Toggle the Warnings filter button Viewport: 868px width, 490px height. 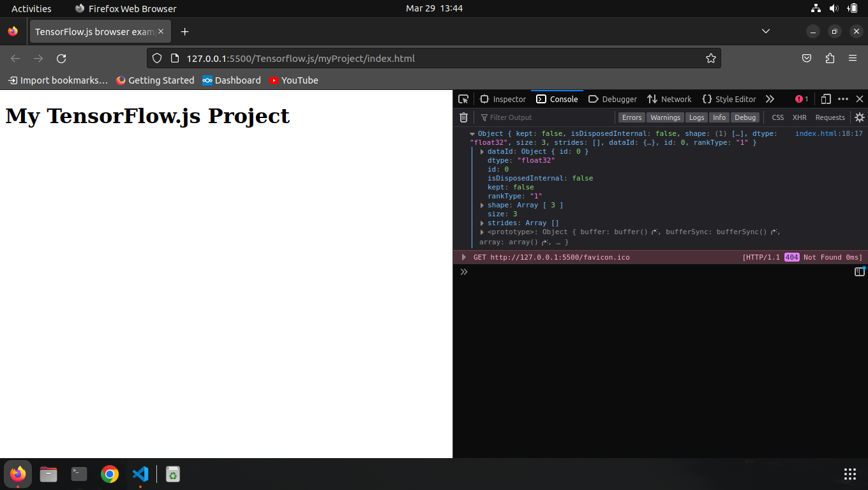[665, 117]
